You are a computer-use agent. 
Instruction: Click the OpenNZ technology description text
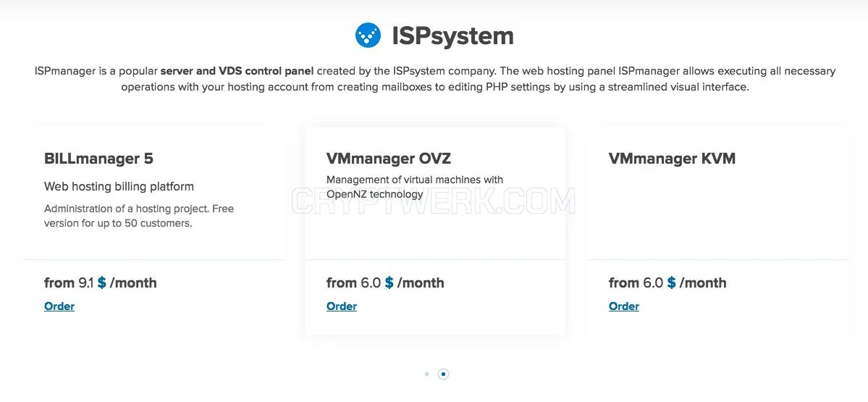415,187
